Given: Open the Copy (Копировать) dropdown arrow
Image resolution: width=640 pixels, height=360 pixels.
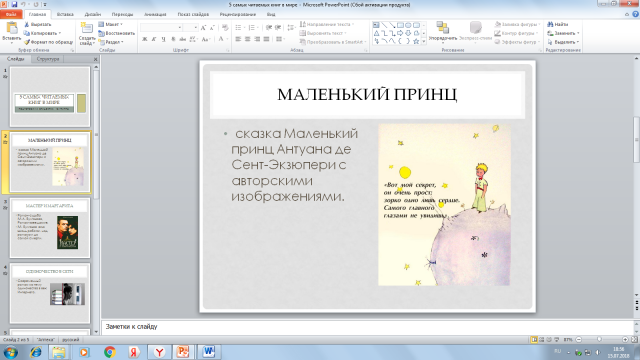Looking at the screenshot, I should pyautogui.click(x=60, y=33).
